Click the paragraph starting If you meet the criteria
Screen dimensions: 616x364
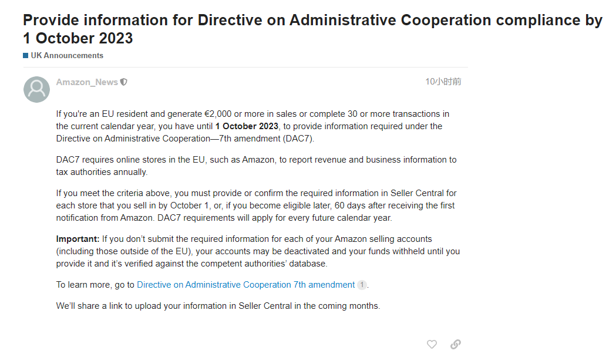point(256,205)
